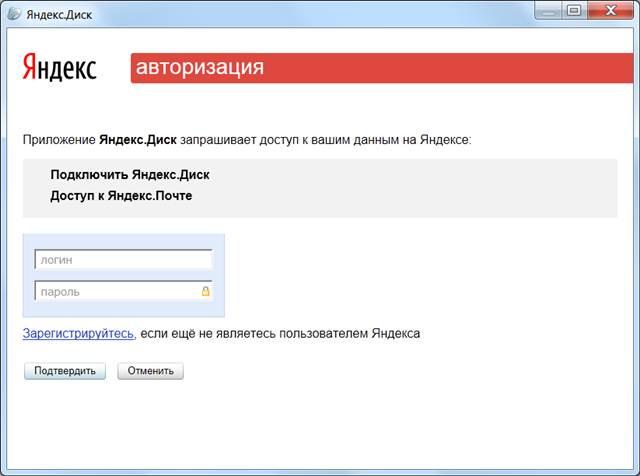
Task: Click the red Яндекс logo
Action: coord(60,67)
